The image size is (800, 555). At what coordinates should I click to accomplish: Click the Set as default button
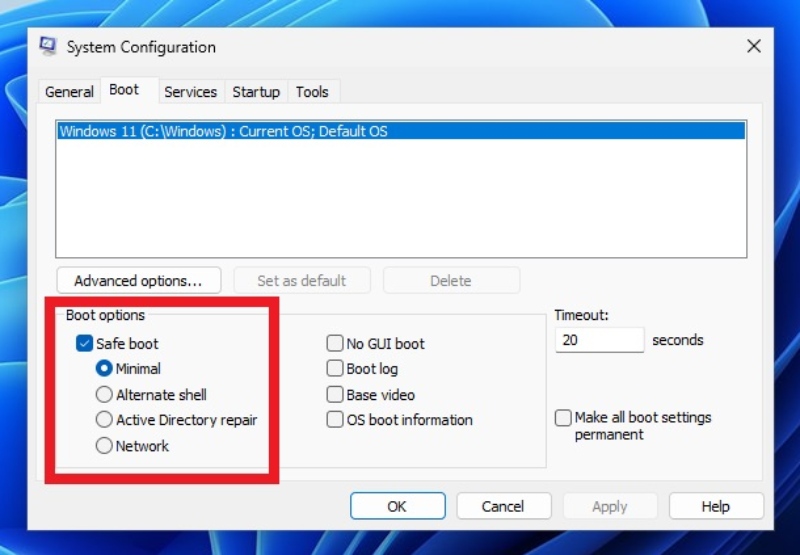302,281
